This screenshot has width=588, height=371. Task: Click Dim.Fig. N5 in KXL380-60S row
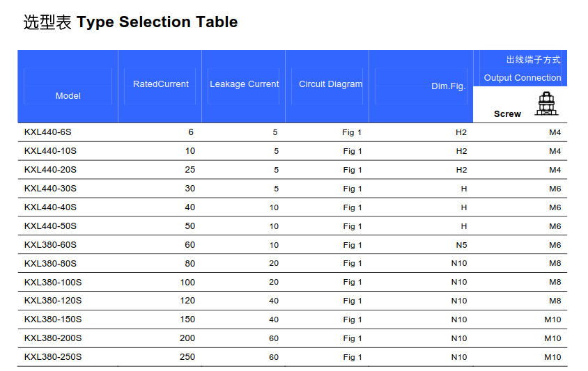462,245
